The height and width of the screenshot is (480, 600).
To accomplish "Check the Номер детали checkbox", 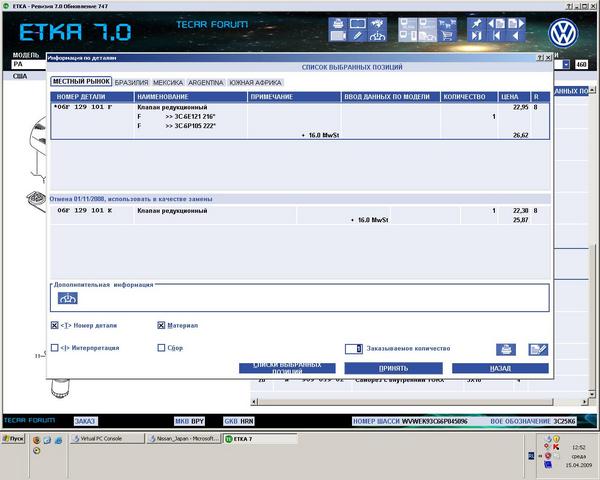I will pyautogui.click(x=55, y=325).
